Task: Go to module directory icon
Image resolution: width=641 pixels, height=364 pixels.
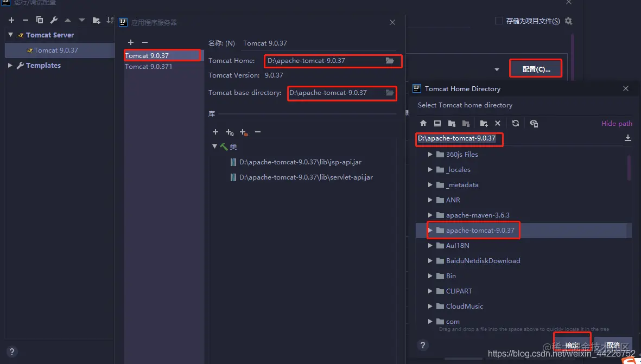Action: click(x=466, y=123)
